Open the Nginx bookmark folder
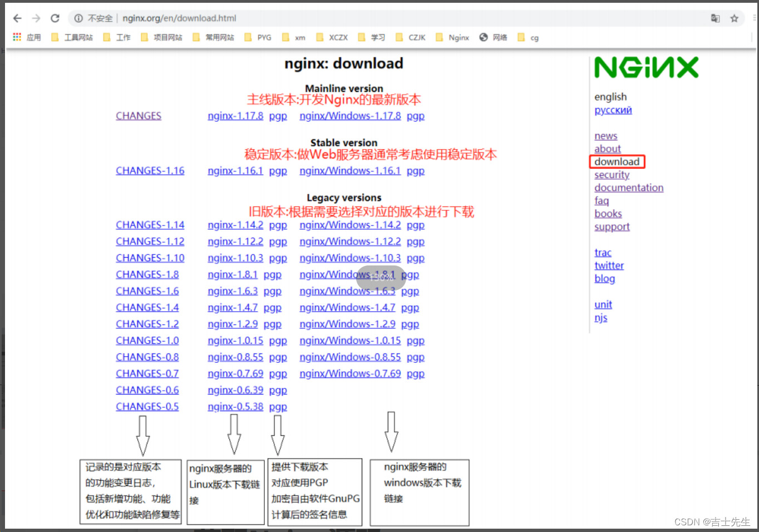Image resolution: width=759 pixels, height=532 pixels. point(452,37)
